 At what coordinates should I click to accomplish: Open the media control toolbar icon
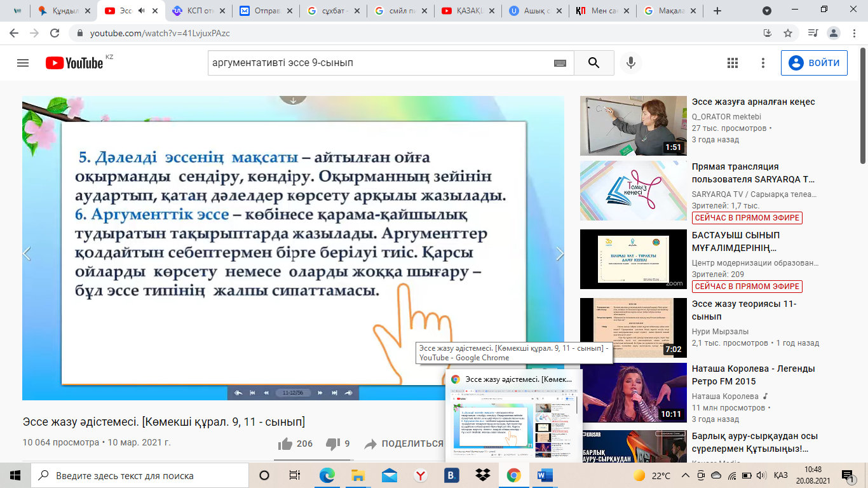[x=813, y=33]
